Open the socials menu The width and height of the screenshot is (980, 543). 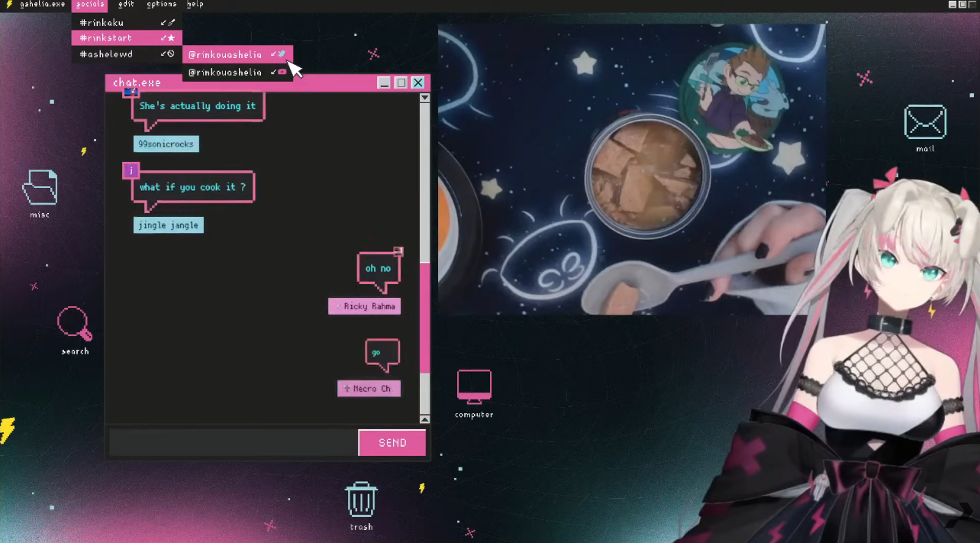point(90,5)
